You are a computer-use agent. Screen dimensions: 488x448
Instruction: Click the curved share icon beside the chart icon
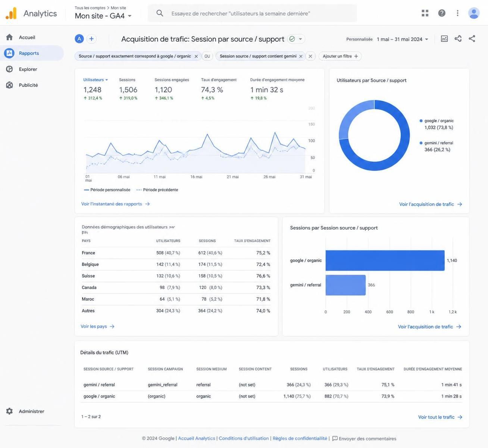[x=458, y=39]
